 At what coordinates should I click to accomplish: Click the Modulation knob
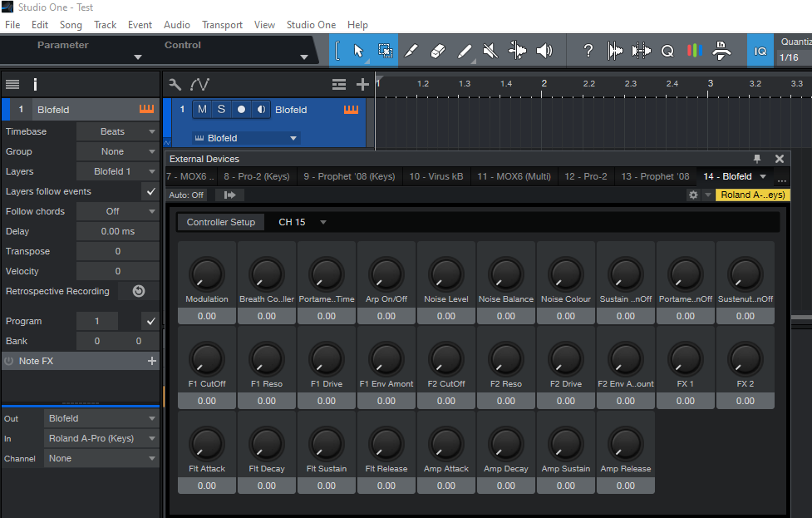(x=207, y=274)
